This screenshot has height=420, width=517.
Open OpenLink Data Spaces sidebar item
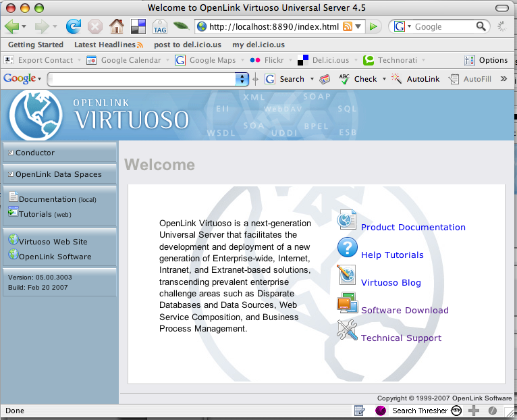59,174
